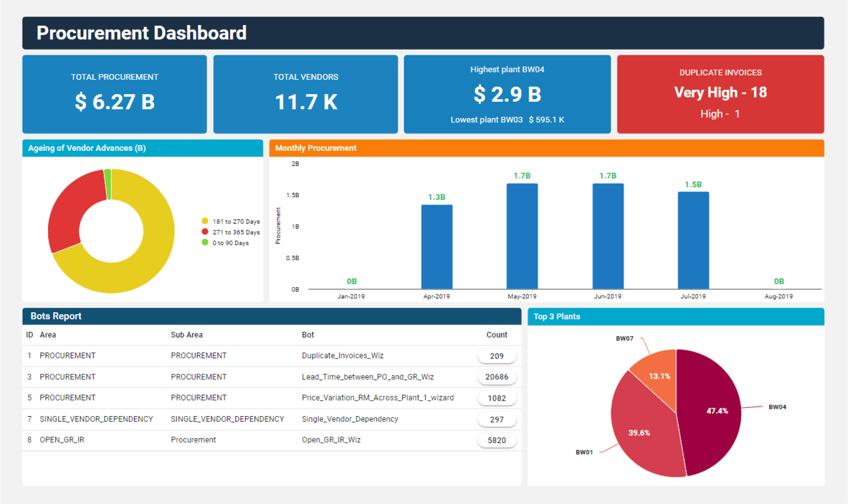
Task: Click the Lowest plant BW03 $ 595.1 K text
Action: 507,120
